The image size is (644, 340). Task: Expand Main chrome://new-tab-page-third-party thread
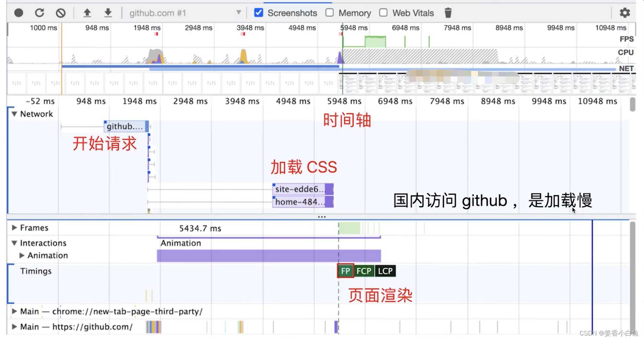pyautogui.click(x=14, y=311)
